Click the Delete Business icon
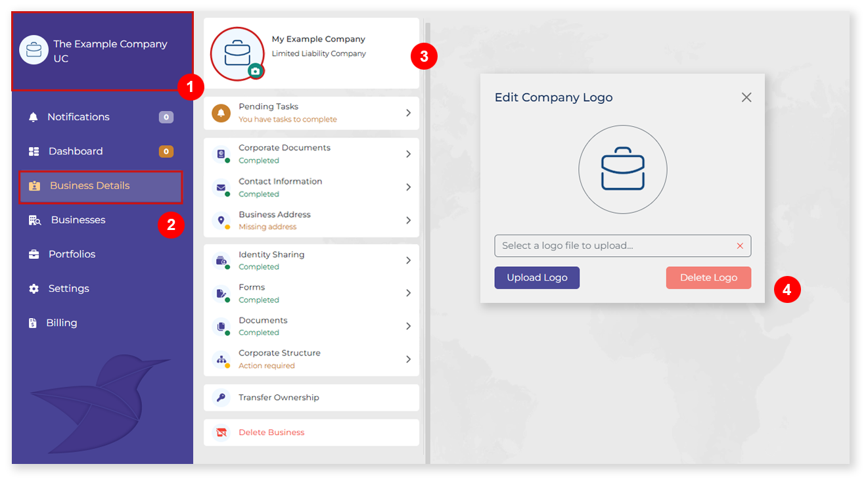The width and height of the screenshot is (868, 483). [x=221, y=432]
